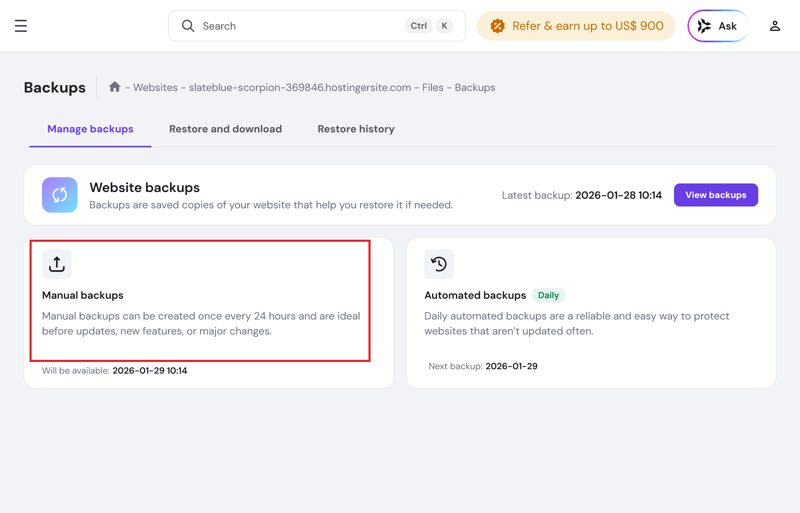Open the Restore and download tab
Screen dimensions: 800x513
pyautogui.click(x=225, y=129)
